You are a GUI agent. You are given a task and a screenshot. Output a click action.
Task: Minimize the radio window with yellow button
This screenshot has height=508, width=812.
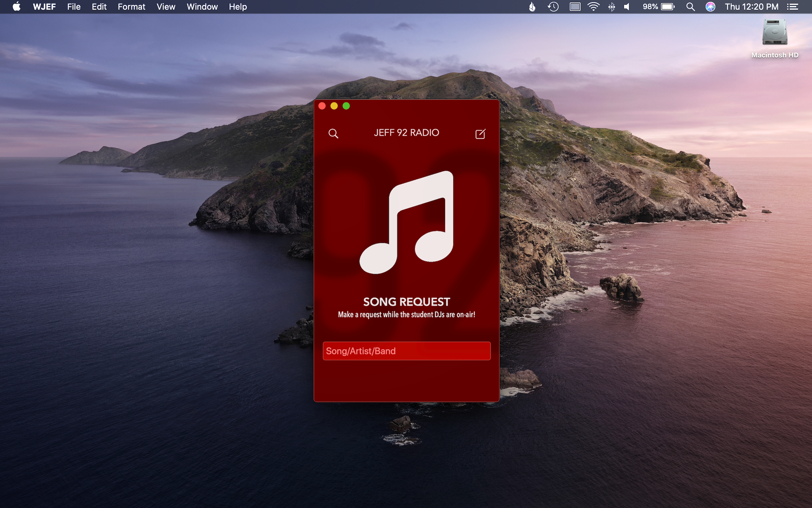pyautogui.click(x=334, y=106)
